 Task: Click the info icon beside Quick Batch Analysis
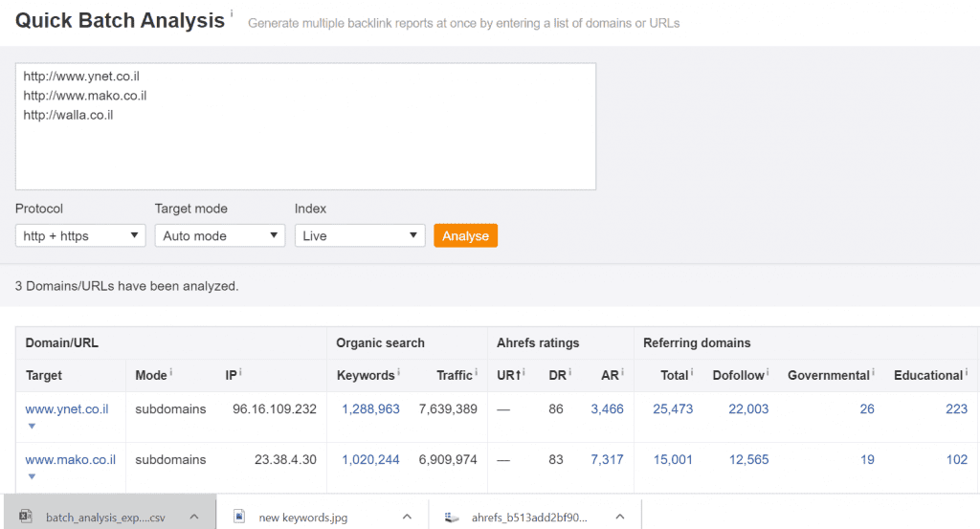[x=232, y=13]
